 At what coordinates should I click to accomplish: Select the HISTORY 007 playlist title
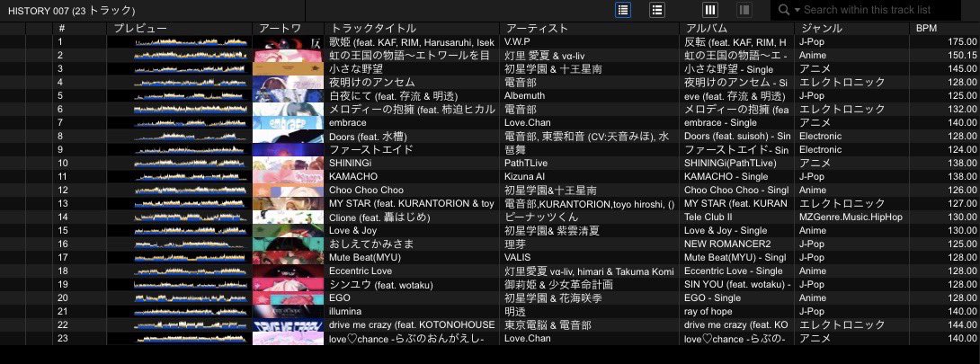tap(71, 11)
